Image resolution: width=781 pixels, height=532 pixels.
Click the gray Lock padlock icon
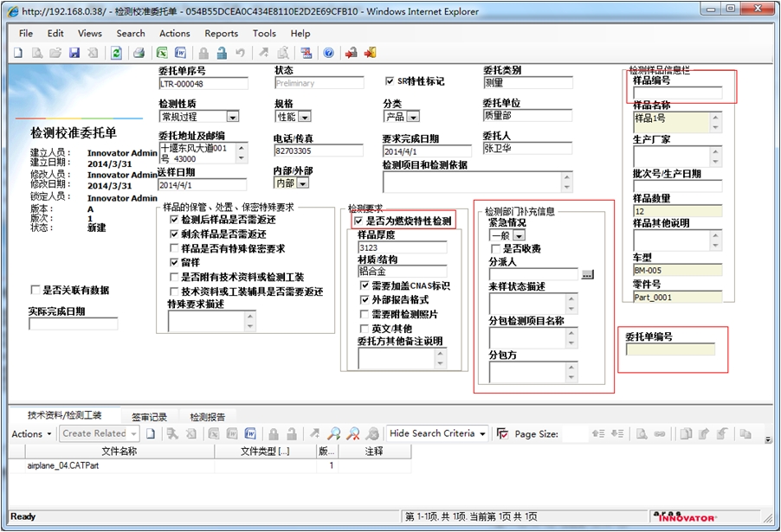click(x=203, y=53)
